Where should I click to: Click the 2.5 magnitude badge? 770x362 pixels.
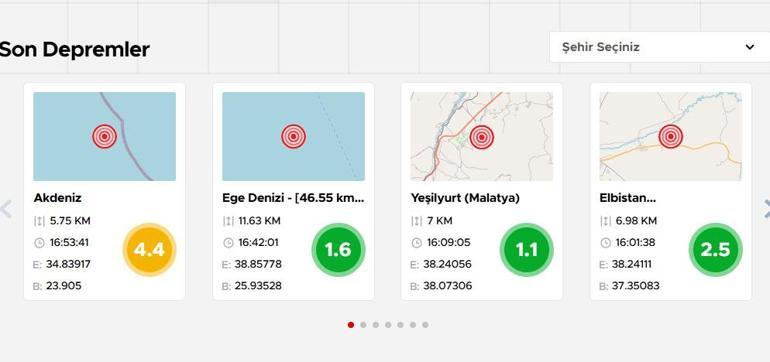click(x=715, y=250)
